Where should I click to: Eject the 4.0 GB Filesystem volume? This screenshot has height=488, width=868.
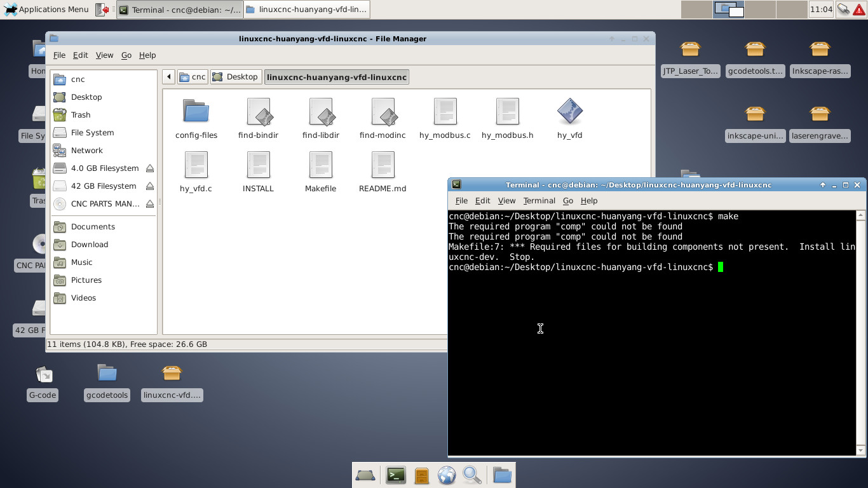pyautogui.click(x=150, y=168)
